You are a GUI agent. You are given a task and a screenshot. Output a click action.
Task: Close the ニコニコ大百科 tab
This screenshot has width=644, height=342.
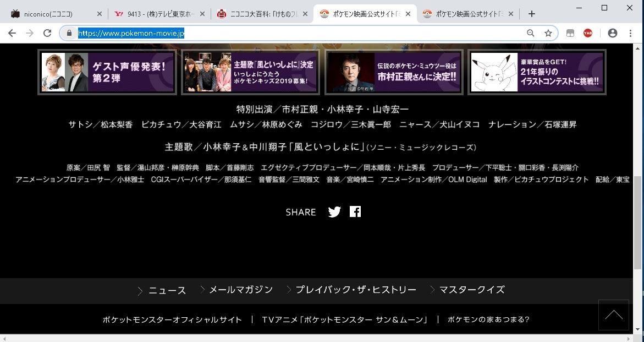coord(305,14)
